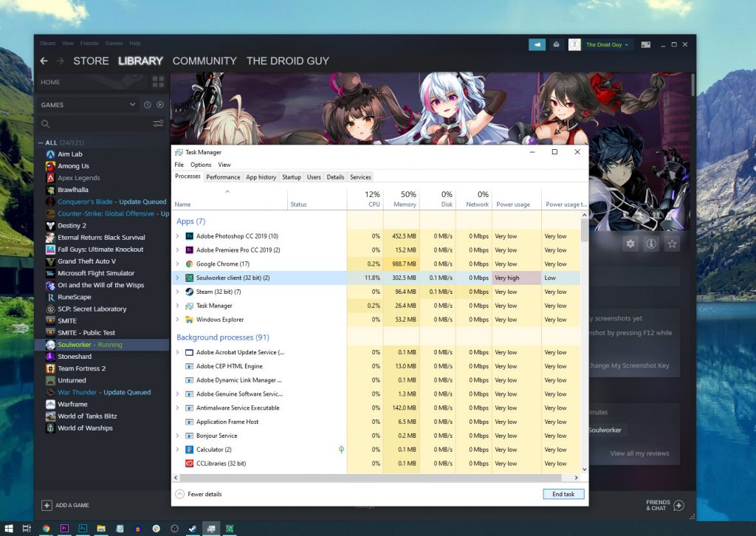Click View all my reviews link
Viewport: 756px width, 536px height.
639,453
